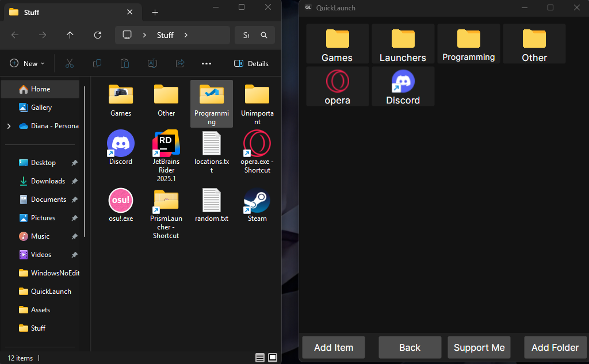
Task: Select the JetBrains Rider 2025.1 shortcut
Action: (166, 156)
